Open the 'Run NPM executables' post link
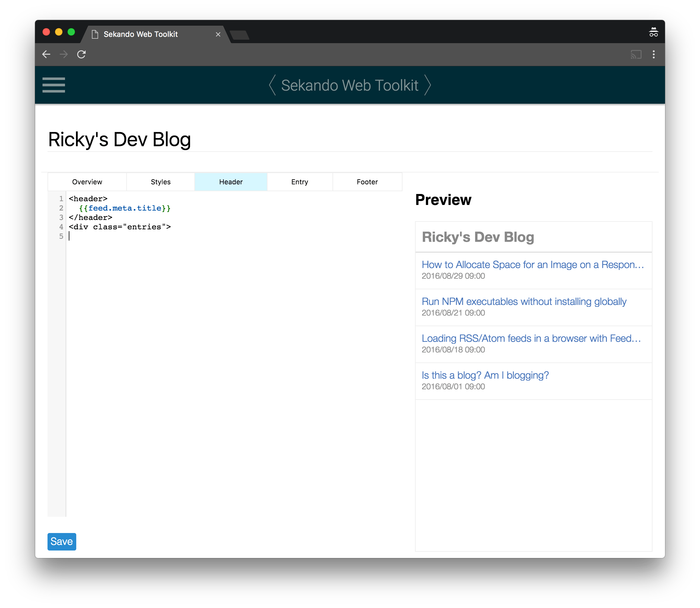Screen dimensions: 700x608 click(523, 301)
